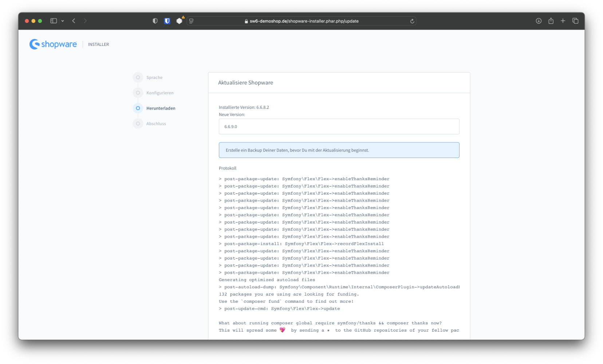Show the tab overview
The image size is (603, 364).
575,21
